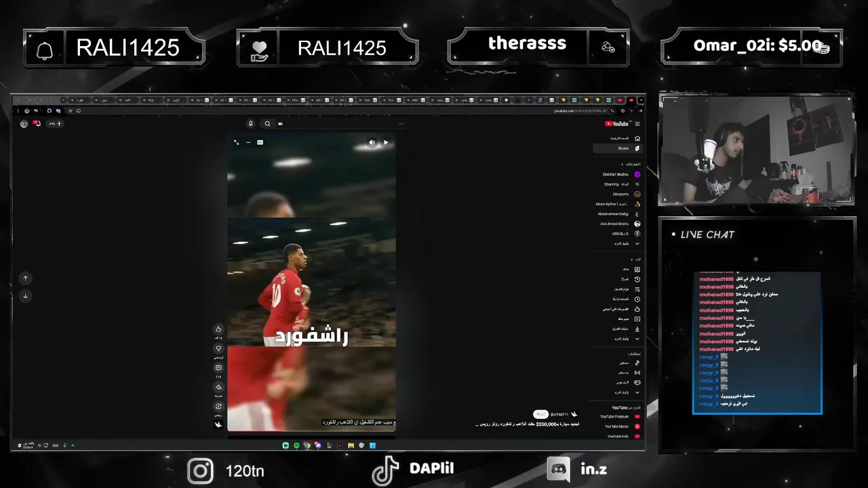The image size is (868, 488).
Task: Open the 3Gaming channel subscription
Action: (x=617, y=184)
